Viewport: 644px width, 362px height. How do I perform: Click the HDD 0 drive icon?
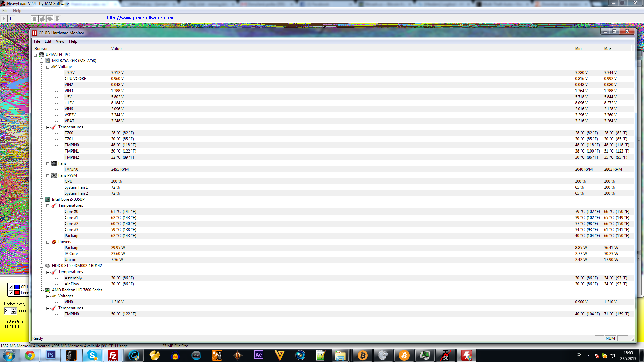[48, 266]
